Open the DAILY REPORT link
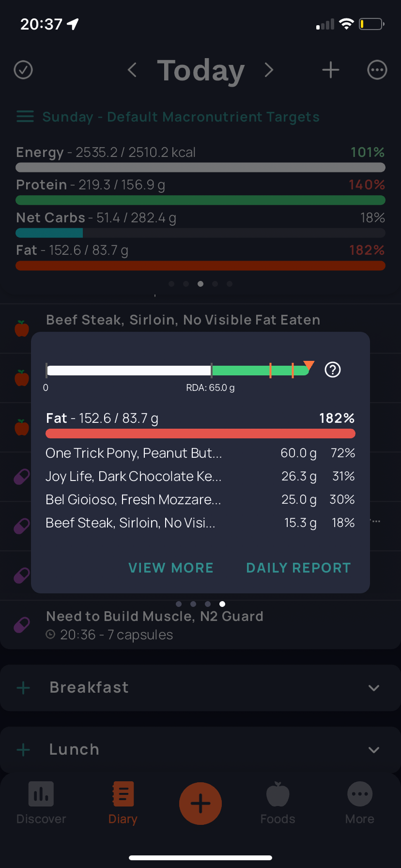The image size is (401, 868). tap(298, 568)
